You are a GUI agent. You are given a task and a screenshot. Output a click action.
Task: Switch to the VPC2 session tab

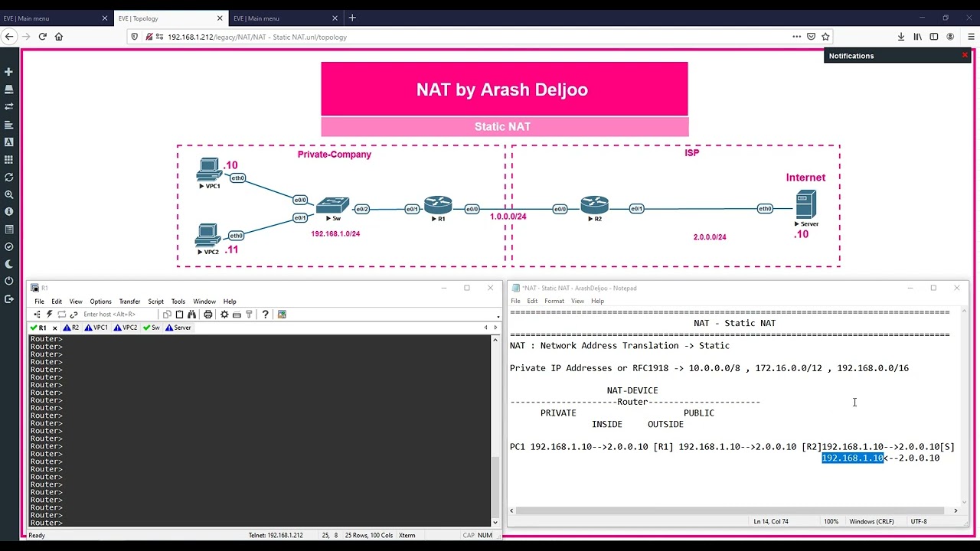126,328
